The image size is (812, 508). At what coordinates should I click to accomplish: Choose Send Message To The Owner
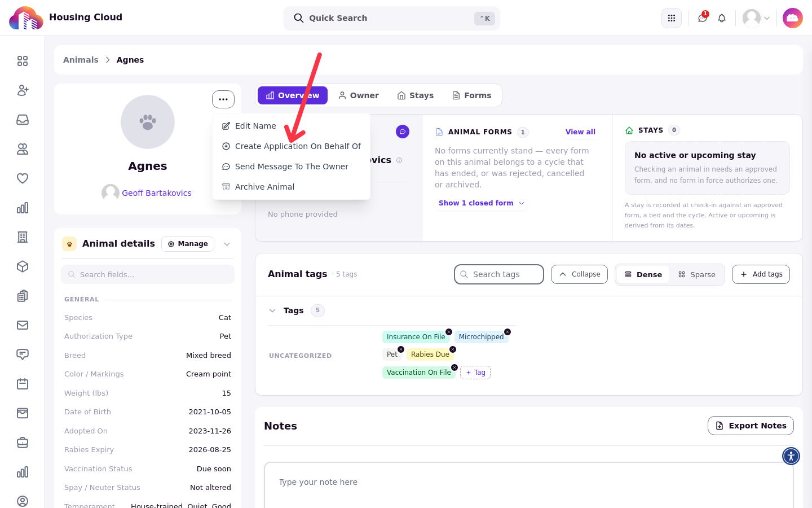tap(291, 167)
